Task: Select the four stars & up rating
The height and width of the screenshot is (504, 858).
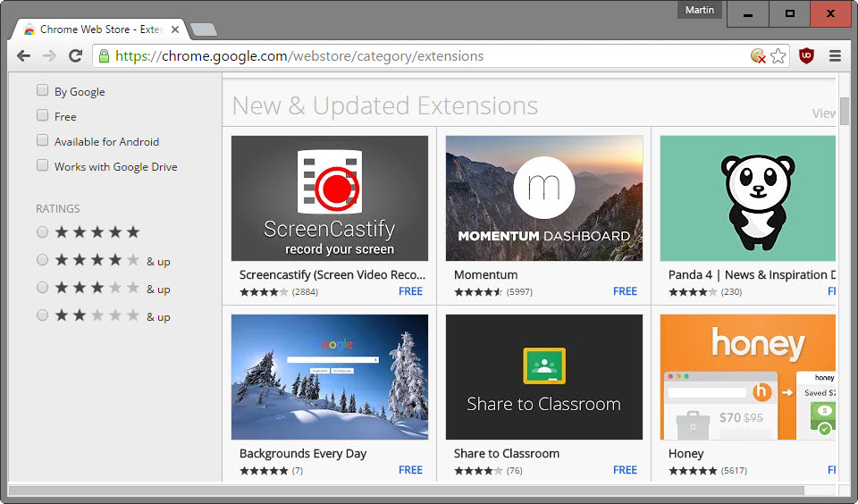Action: click(x=42, y=260)
